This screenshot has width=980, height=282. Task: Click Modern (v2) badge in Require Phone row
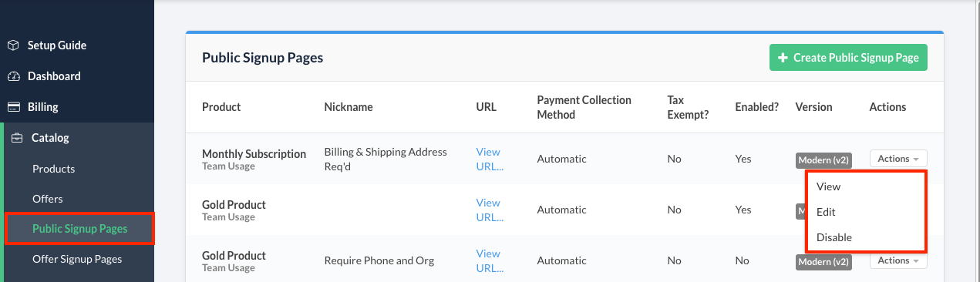tap(824, 262)
